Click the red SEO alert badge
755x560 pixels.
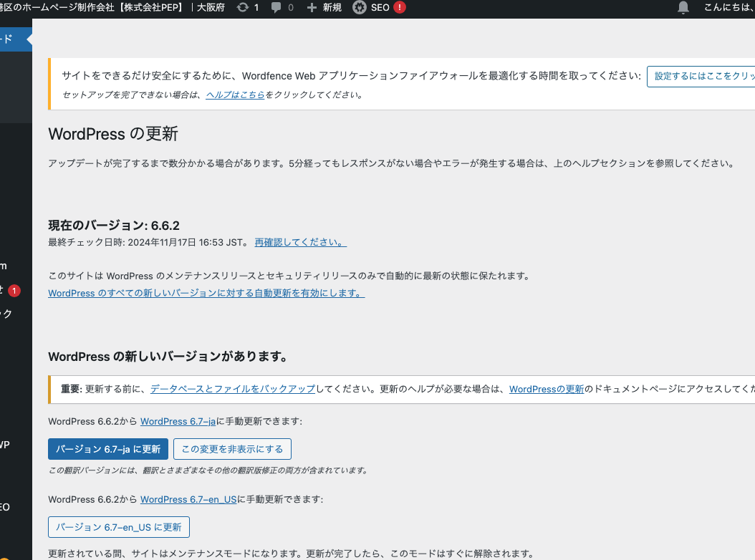pyautogui.click(x=400, y=7)
